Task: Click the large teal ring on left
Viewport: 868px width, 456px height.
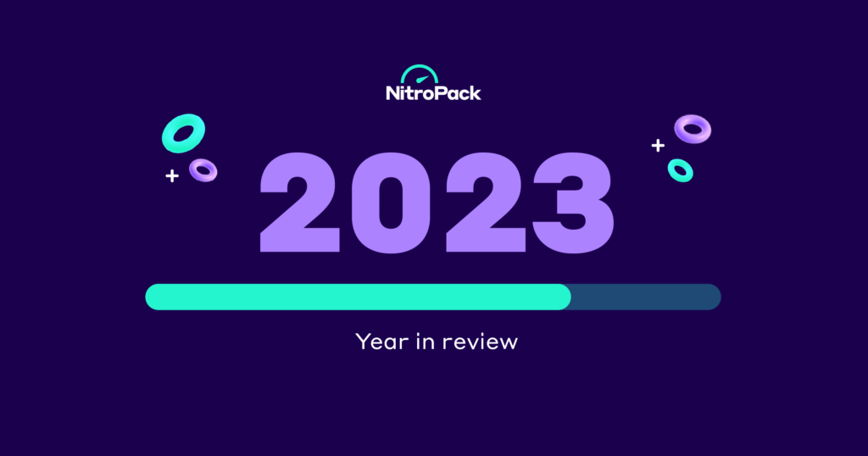Action: (x=183, y=133)
